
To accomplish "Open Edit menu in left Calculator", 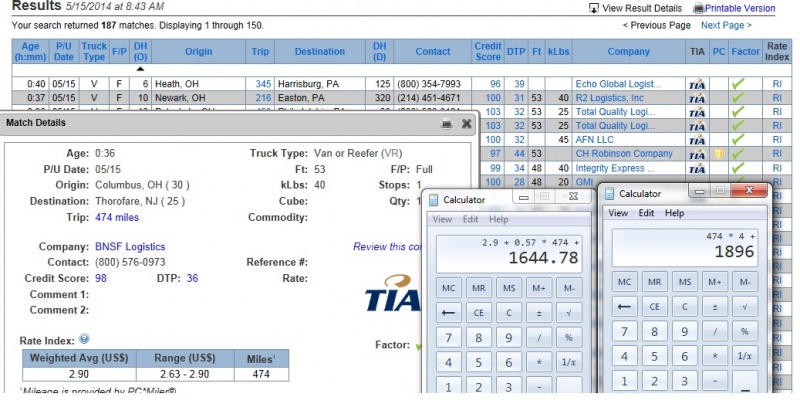I will [470, 219].
